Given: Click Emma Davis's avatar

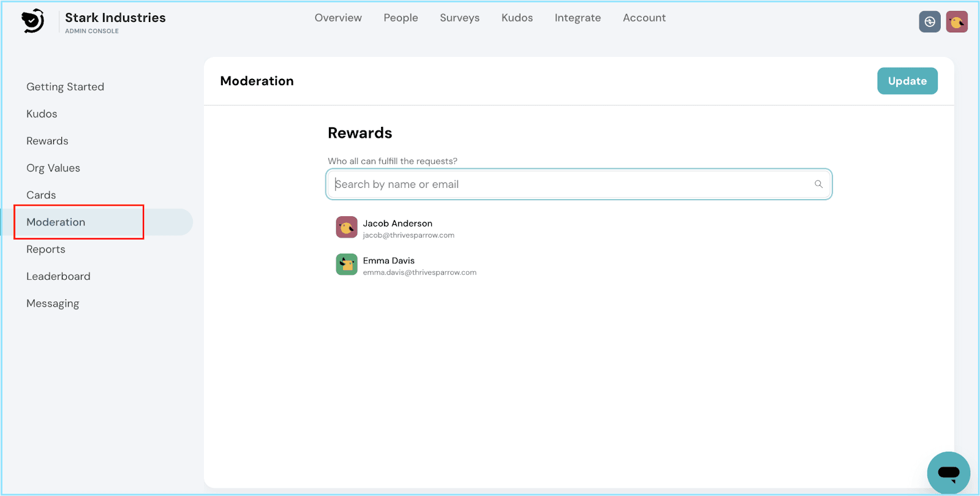Looking at the screenshot, I should coord(347,265).
